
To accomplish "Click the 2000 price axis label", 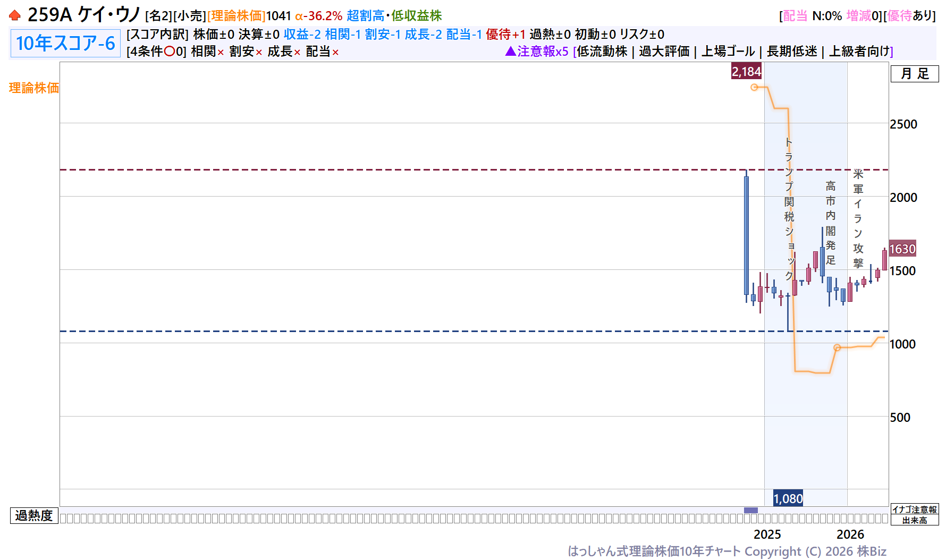I will point(903,198).
